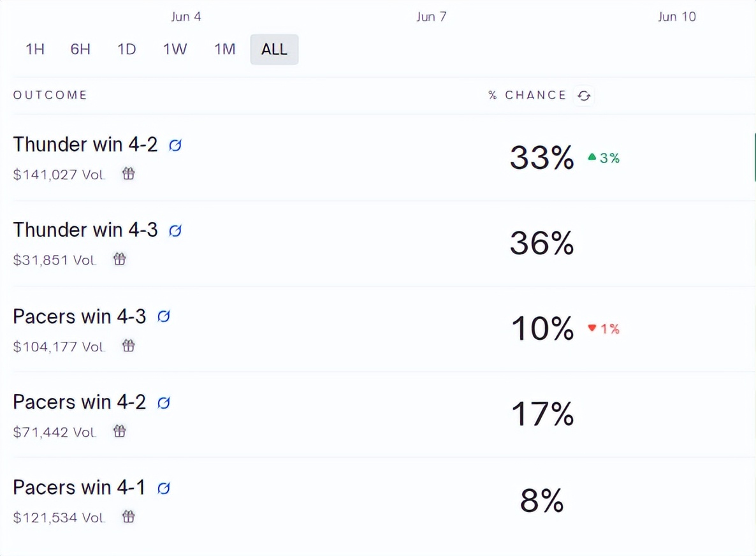Image resolution: width=756 pixels, height=556 pixels.
Task: Click the gift icon beside $121,534 Vol.
Action: [x=128, y=516]
